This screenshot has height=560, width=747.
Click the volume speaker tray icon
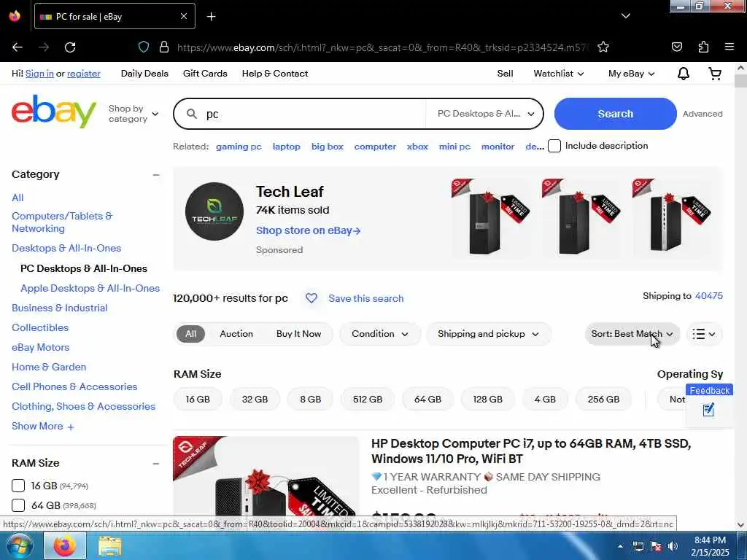point(673,546)
